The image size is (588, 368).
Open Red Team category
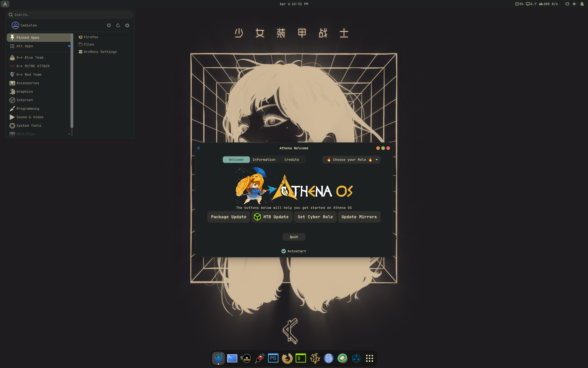pyautogui.click(x=38, y=75)
